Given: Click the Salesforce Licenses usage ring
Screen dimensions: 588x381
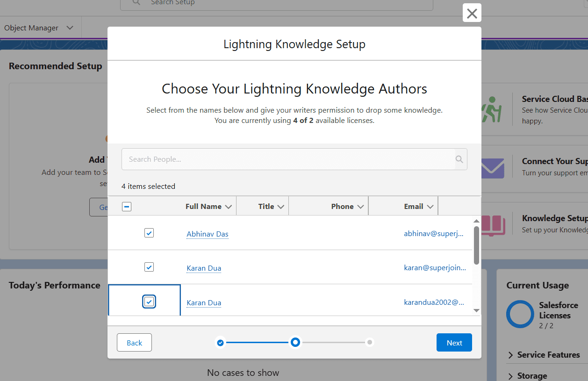Looking at the screenshot, I should click(520, 314).
